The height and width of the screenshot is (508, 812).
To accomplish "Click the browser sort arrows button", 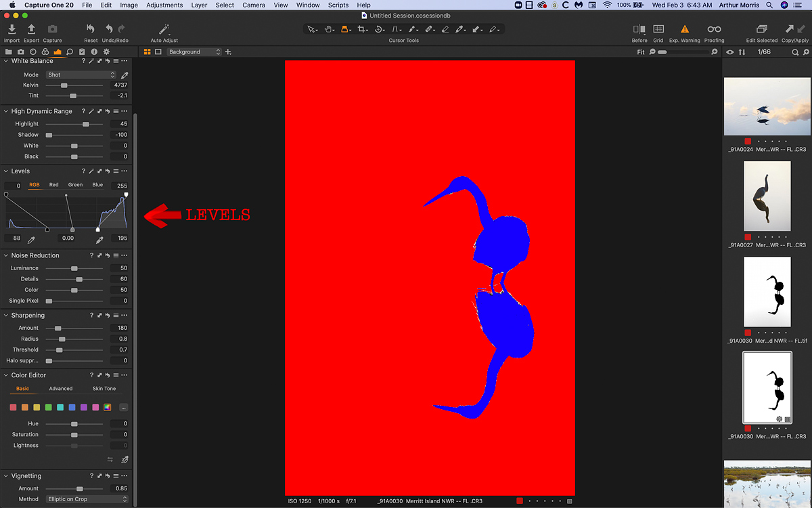I will click(x=742, y=52).
